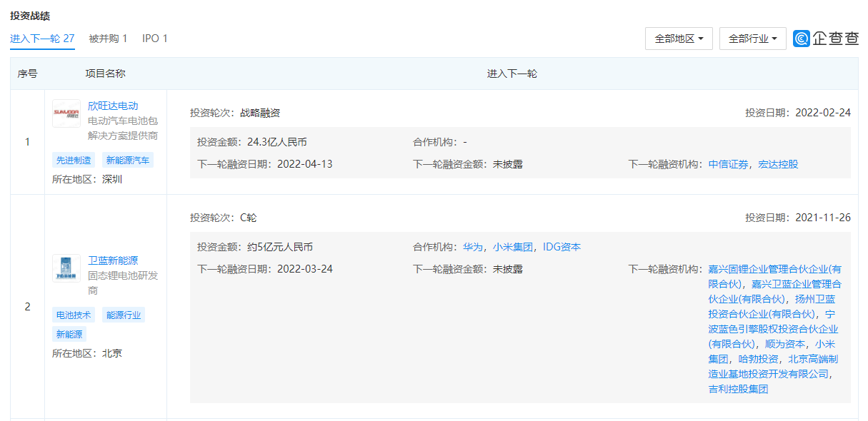The height and width of the screenshot is (421, 868).
Task: Select the 先进制造 tag
Action: click(74, 161)
